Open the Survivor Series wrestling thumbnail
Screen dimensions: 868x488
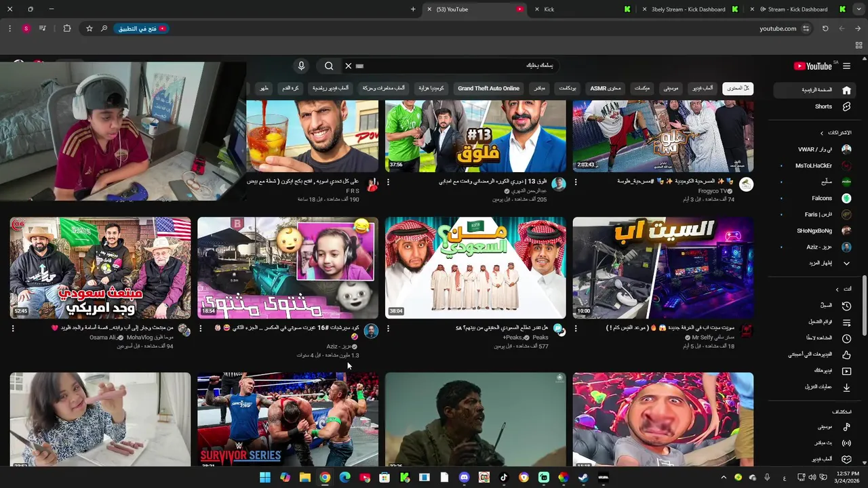point(288,419)
